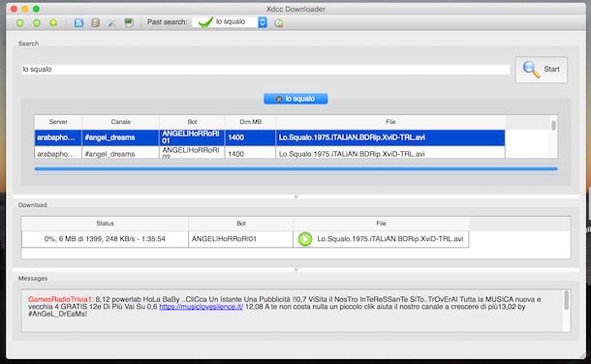Click the splitter handle between Search and Download
The image size is (591, 364).
[295, 197]
